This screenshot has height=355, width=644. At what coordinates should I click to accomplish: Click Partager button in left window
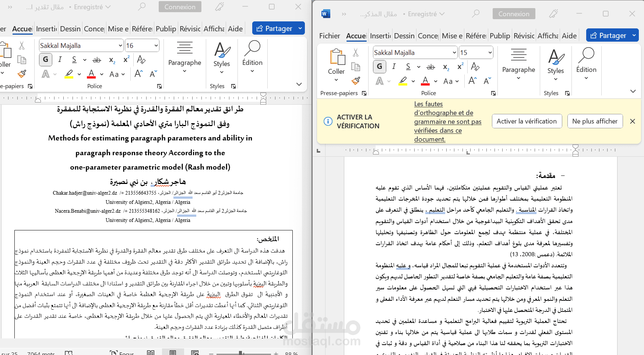[x=274, y=28]
